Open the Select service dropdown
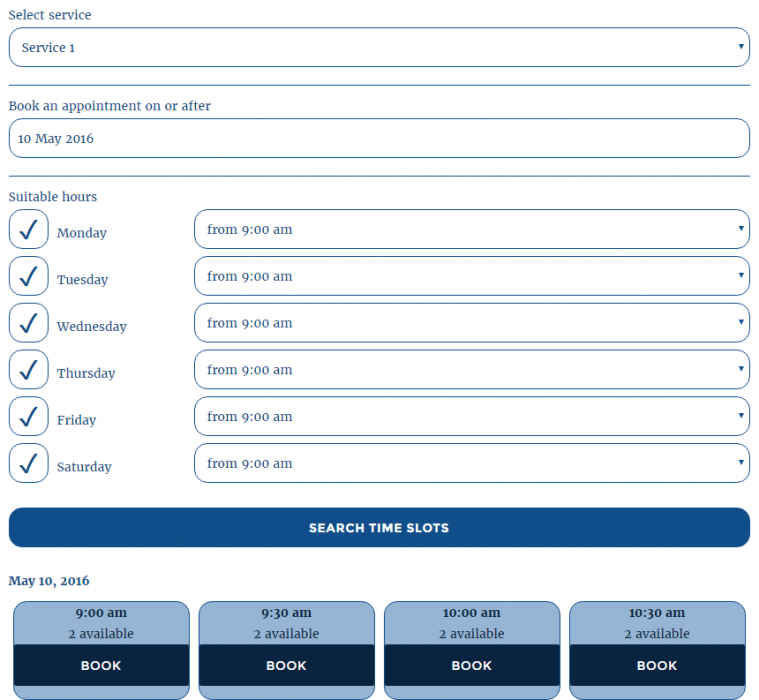Image resolution: width=759 pixels, height=700 pixels. coord(379,47)
